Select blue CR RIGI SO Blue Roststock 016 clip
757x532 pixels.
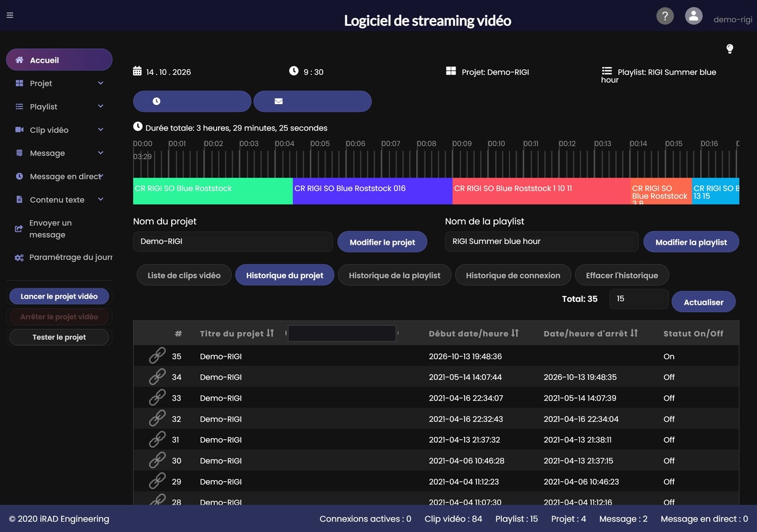pos(373,191)
